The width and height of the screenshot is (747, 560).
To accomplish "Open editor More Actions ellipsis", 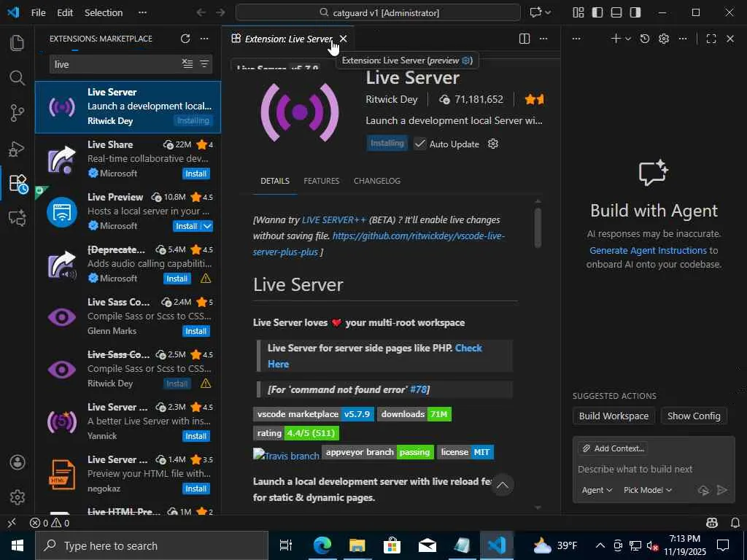I will [543, 39].
